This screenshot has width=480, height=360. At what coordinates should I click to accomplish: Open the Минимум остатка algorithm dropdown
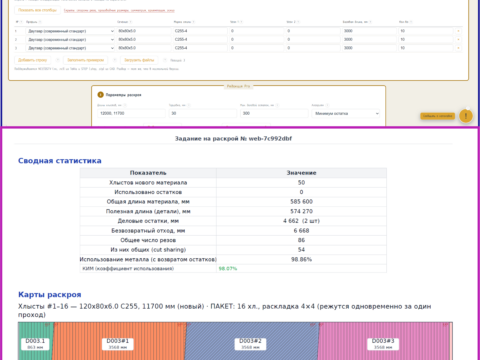(346, 113)
